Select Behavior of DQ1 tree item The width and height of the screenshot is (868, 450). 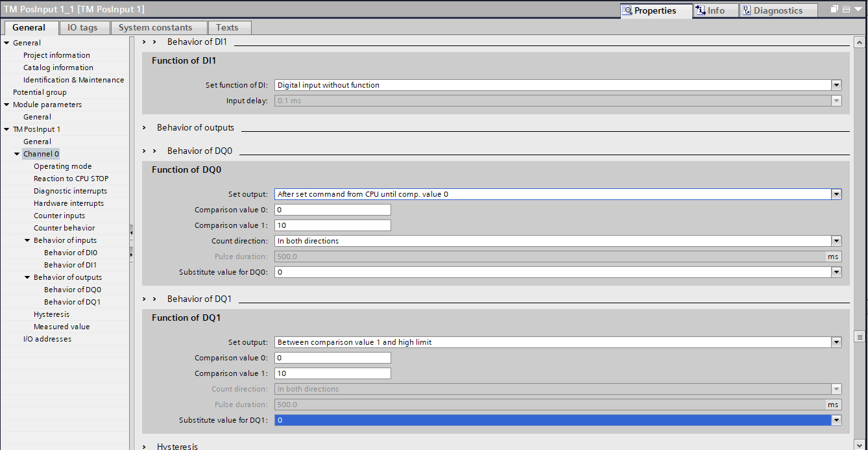point(73,302)
